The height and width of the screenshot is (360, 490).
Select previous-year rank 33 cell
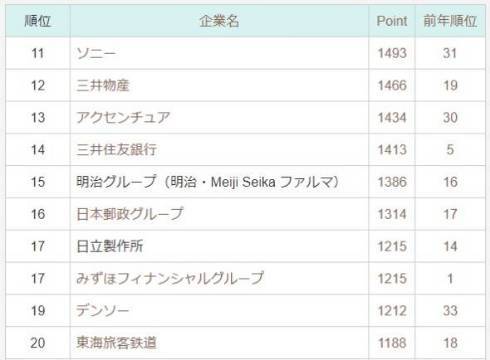(450, 311)
